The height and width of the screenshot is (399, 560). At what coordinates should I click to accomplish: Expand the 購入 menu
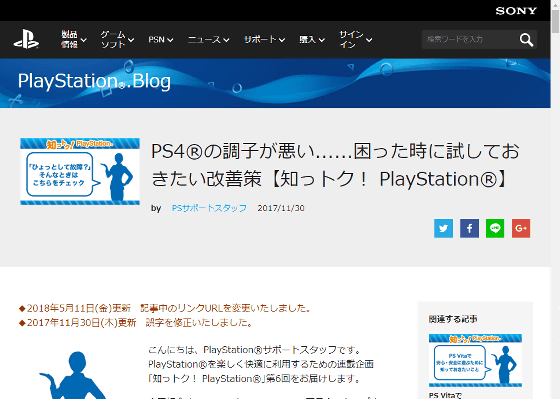312,40
